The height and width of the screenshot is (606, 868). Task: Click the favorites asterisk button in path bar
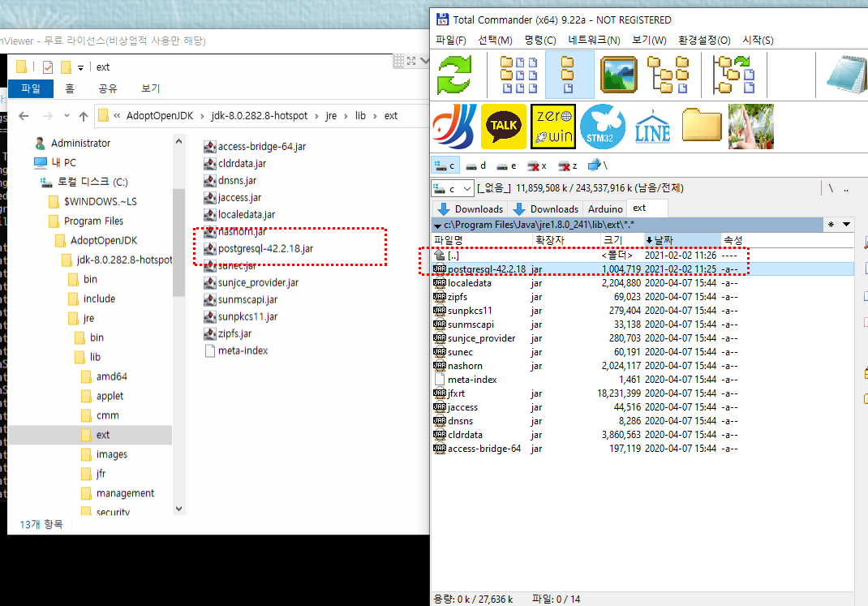coord(831,224)
